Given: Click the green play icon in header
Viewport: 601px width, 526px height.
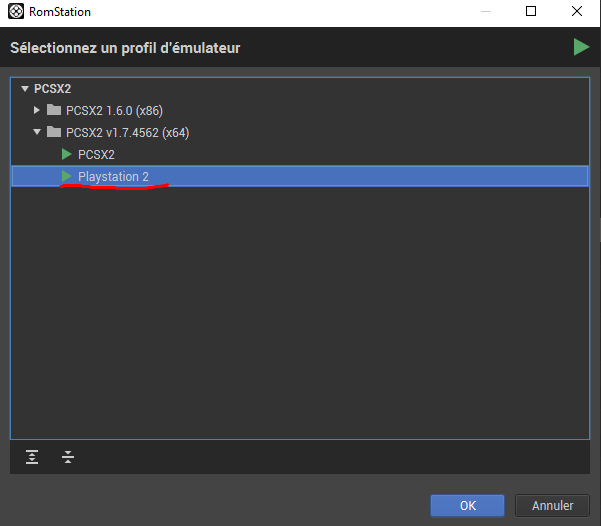Looking at the screenshot, I should 581,47.
